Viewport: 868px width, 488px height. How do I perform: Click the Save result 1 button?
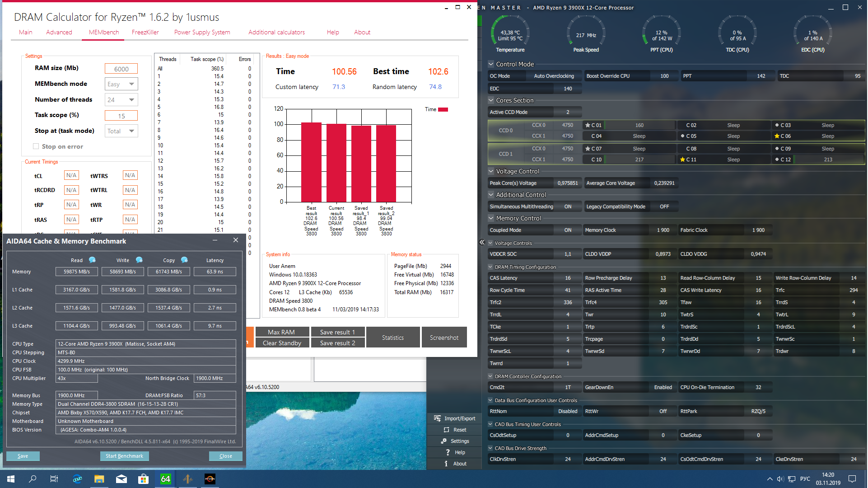click(x=337, y=332)
